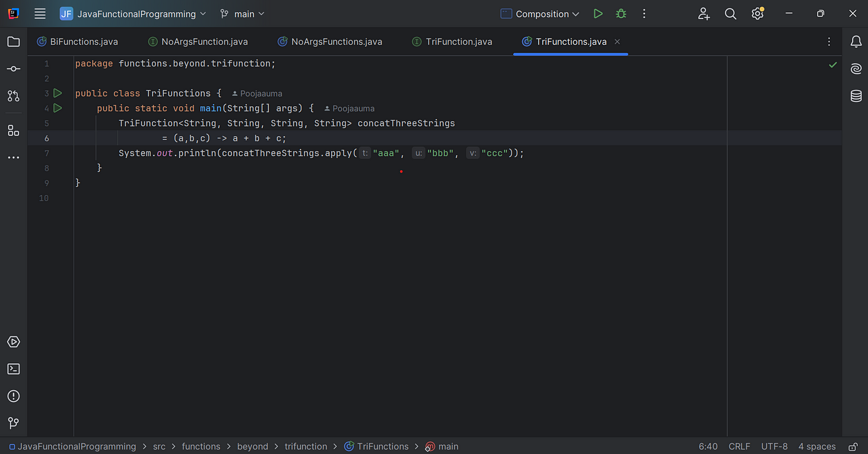The image size is (868, 454).
Task: Open editor tabs options menu
Action: coord(829,42)
